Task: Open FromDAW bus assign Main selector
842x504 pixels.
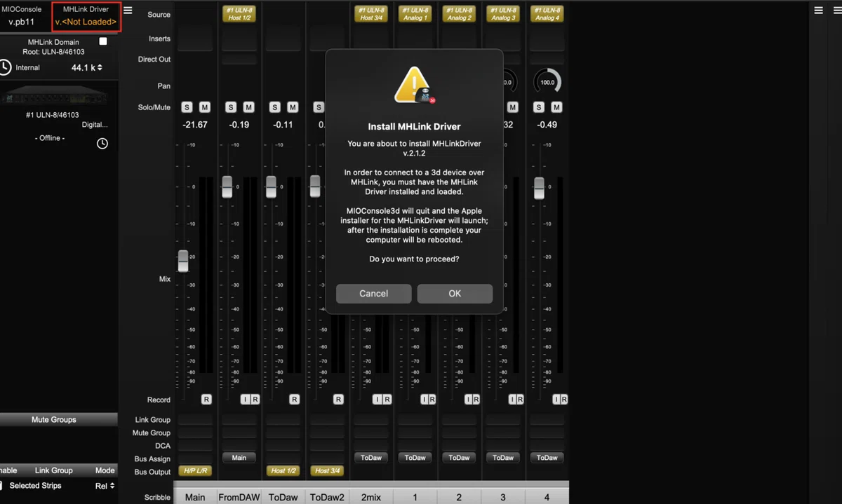Action: pos(239,458)
